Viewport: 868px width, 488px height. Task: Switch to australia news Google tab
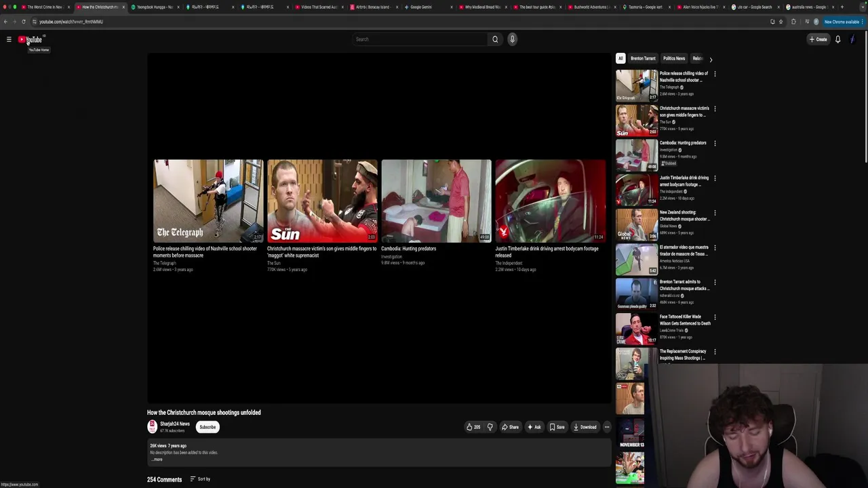pyautogui.click(x=811, y=7)
